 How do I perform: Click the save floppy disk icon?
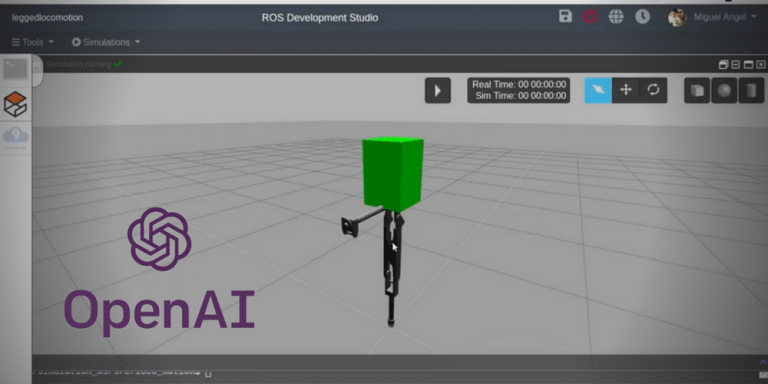click(565, 16)
